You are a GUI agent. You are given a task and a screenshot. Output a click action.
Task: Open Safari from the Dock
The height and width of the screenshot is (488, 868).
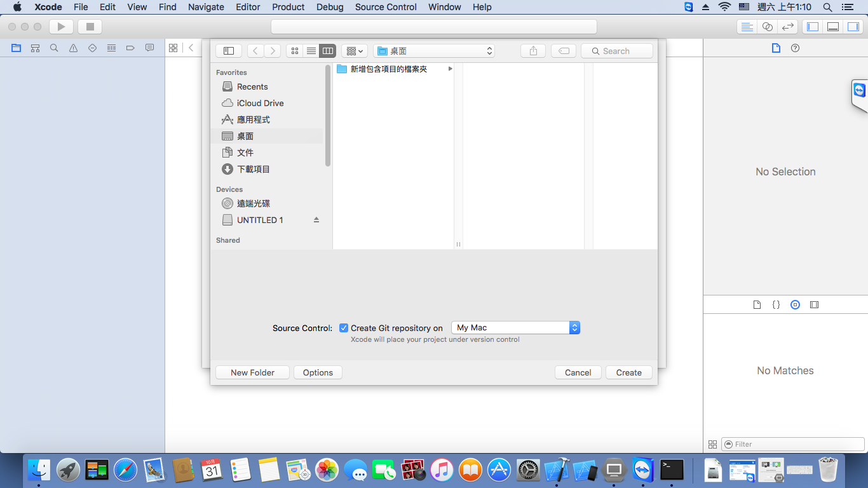point(126,470)
